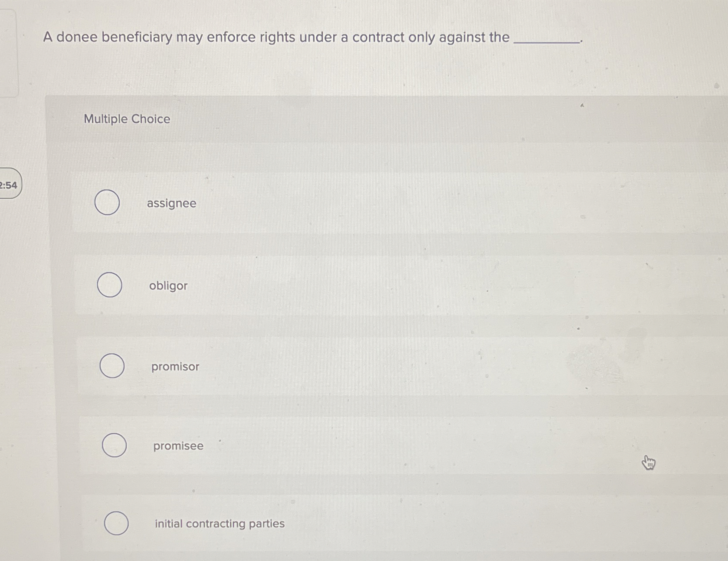
Task: Click the initial contracting parties answer label
Action: (x=219, y=523)
